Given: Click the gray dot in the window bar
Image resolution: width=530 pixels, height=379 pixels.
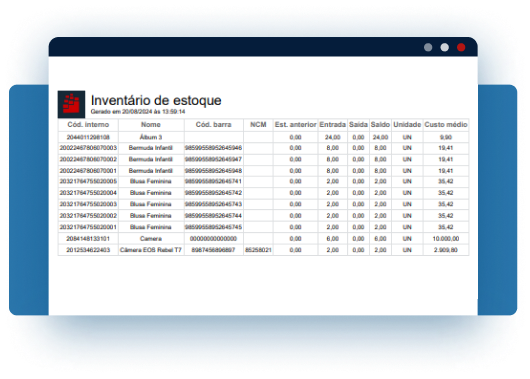Looking at the screenshot, I should tap(428, 47).
